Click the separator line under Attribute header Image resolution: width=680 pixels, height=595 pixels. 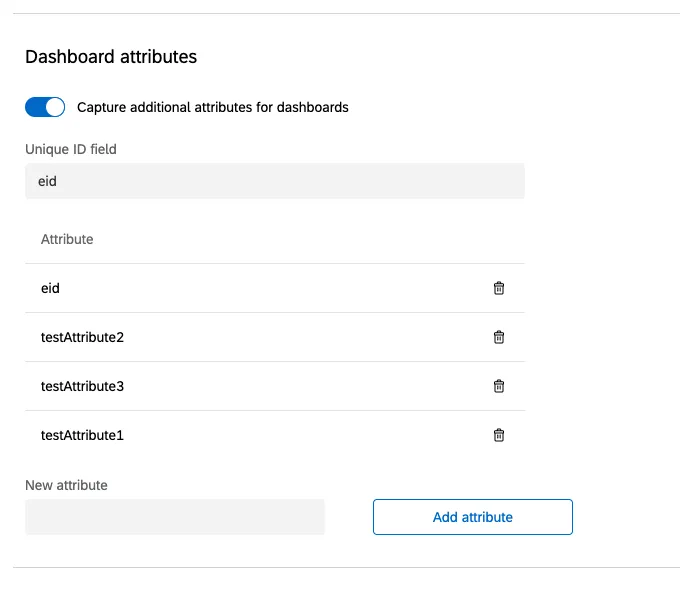pyautogui.click(x=275, y=264)
